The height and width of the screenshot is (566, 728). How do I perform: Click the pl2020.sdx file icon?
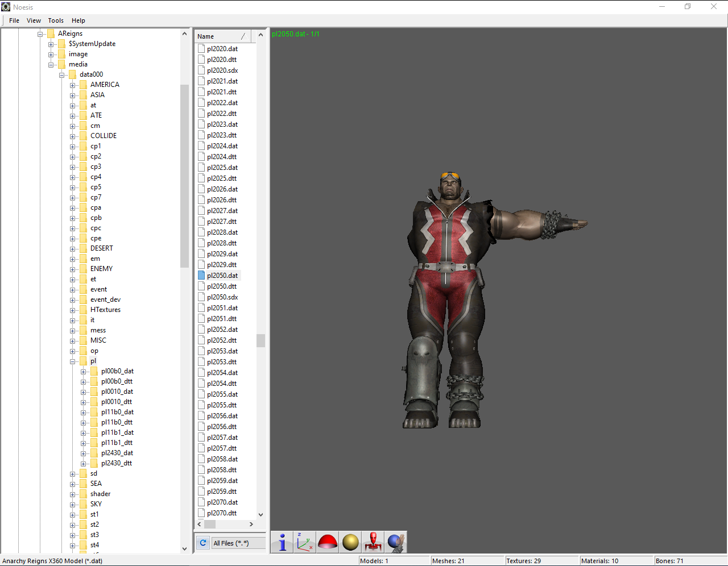point(201,70)
